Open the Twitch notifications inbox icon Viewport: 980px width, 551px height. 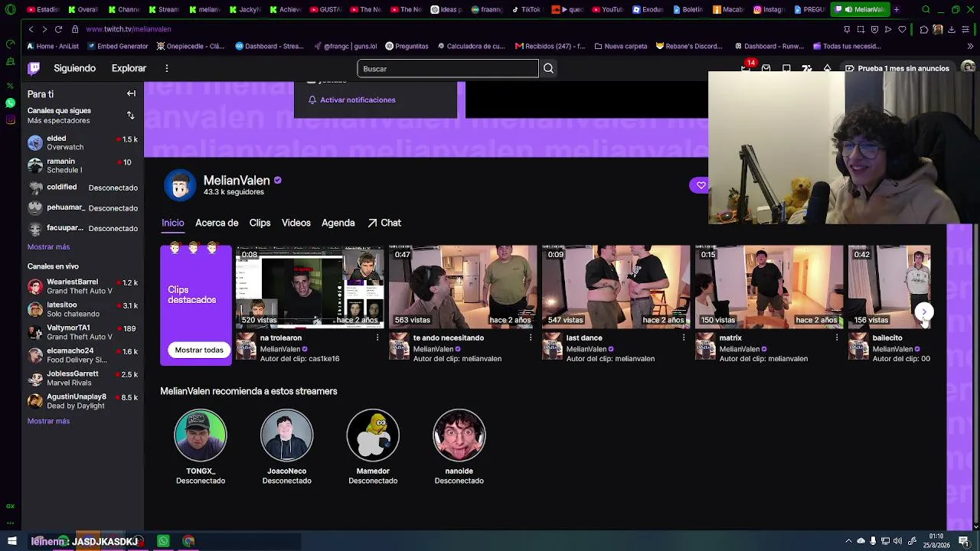pyautogui.click(x=766, y=68)
